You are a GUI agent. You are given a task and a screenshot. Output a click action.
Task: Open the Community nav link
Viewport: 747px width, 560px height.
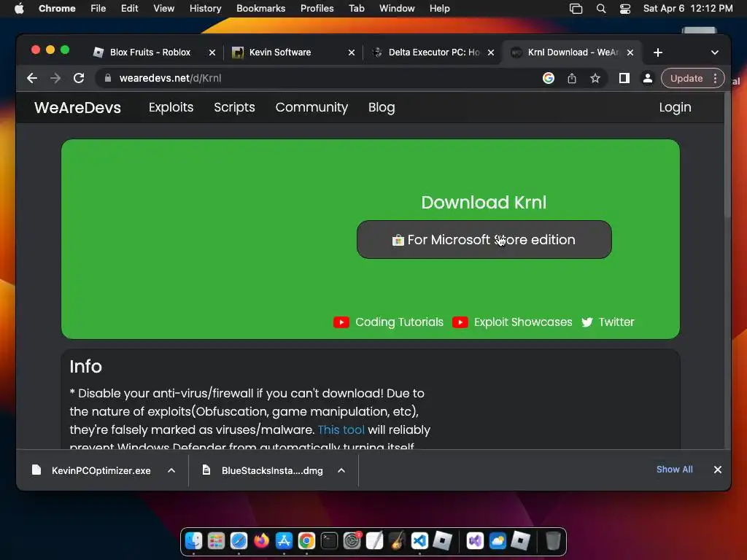311,108
